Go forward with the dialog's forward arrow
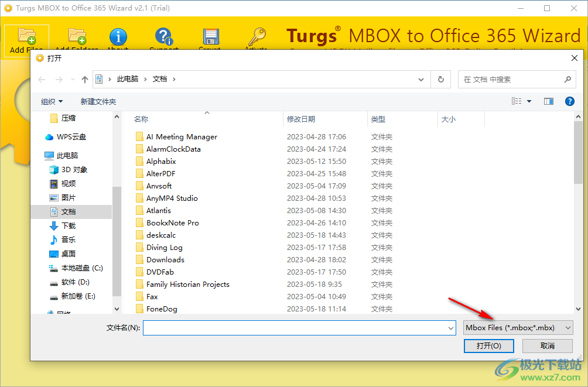The height and width of the screenshot is (387, 588). 59,80
